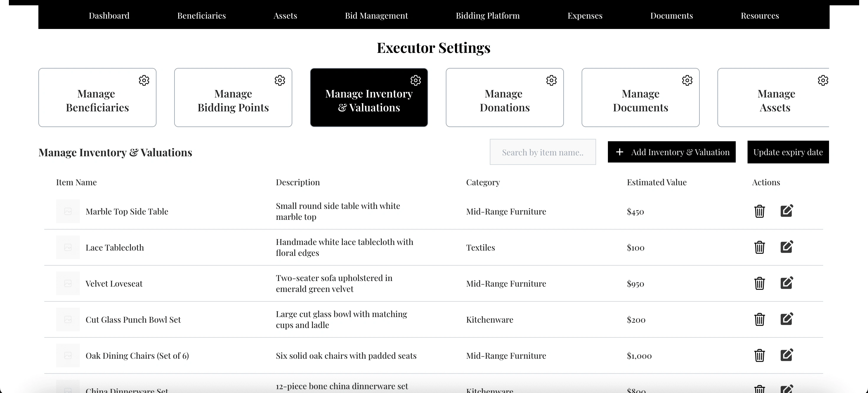Click Add Inventory & Valuation button

point(672,152)
